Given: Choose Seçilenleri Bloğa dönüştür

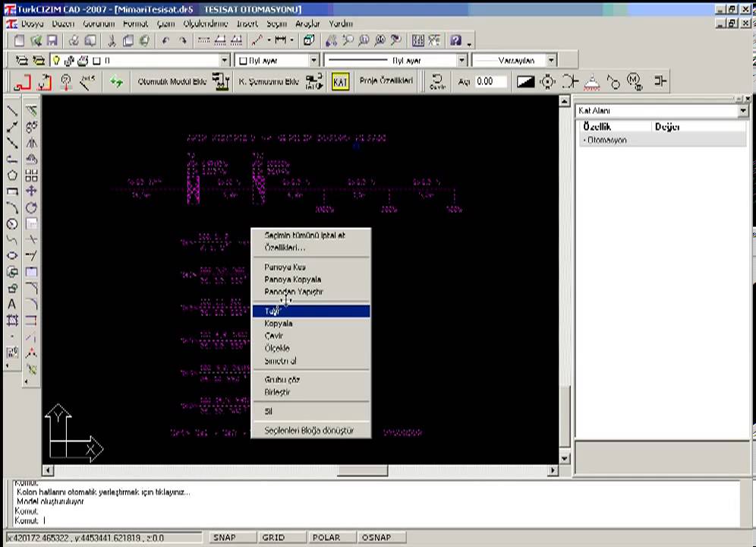Looking at the screenshot, I should (311, 430).
